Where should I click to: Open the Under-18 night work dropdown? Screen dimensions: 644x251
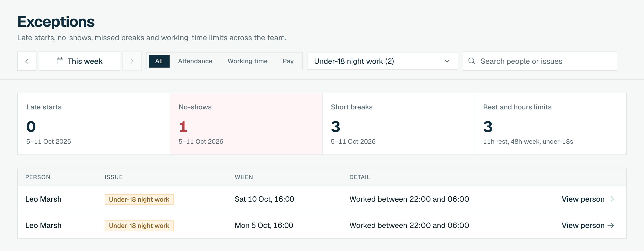click(383, 61)
